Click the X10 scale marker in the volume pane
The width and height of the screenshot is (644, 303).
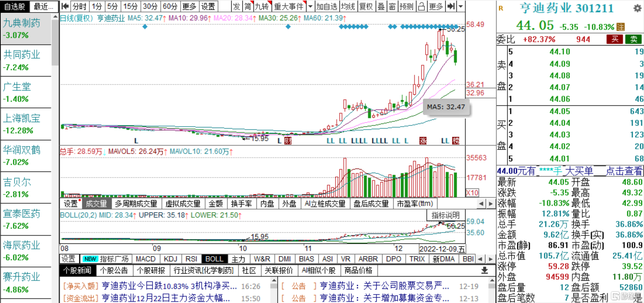(472, 193)
